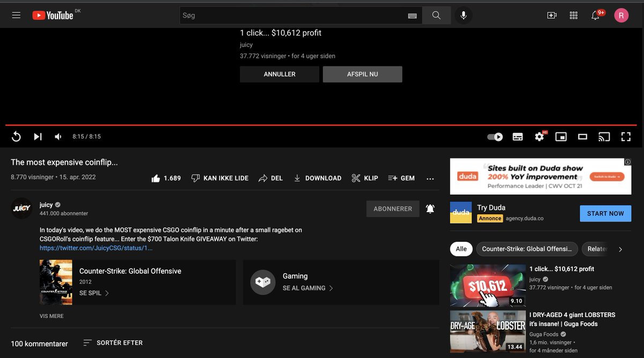Screen dimensions: 644x358
Task: Click START NOW on Duda ad
Action: 605,213
